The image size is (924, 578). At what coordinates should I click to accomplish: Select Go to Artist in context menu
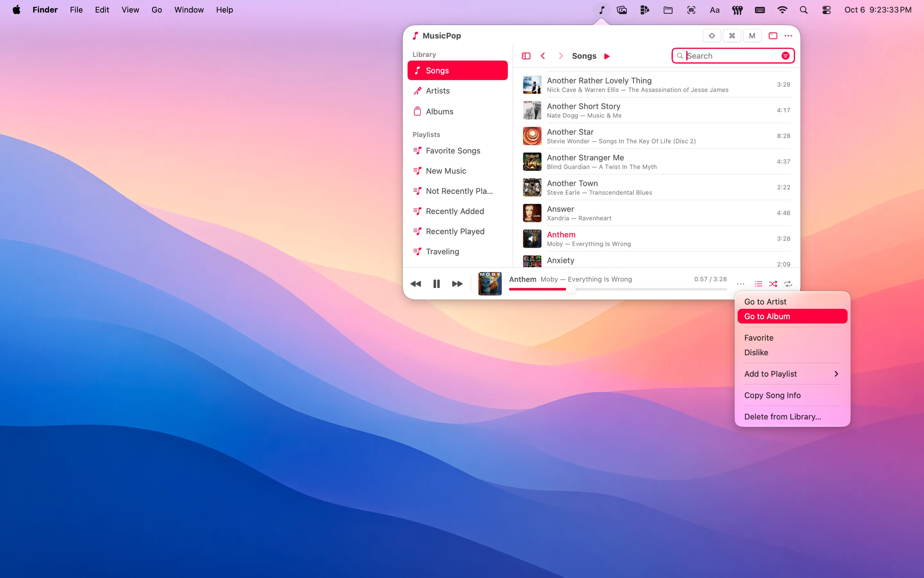pos(792,302)
